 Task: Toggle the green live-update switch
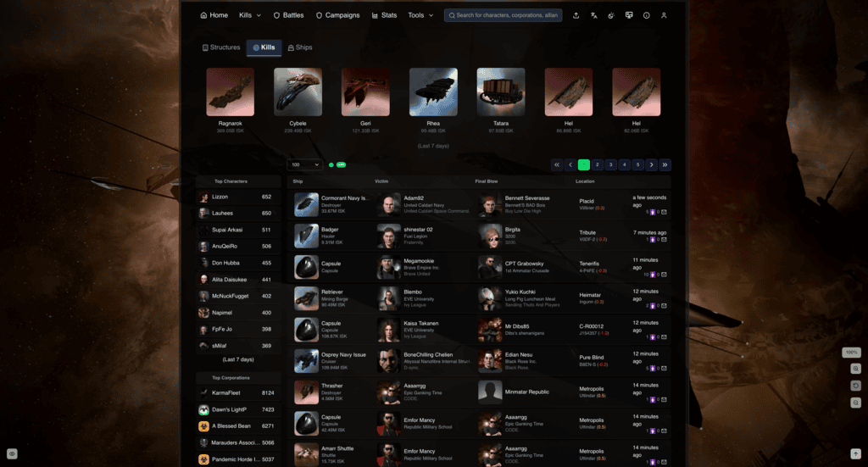341,165
